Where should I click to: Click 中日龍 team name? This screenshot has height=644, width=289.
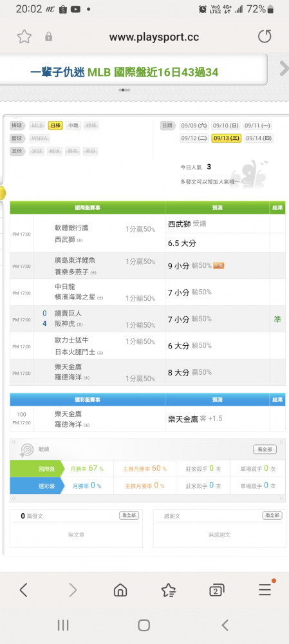click(65, 287)
